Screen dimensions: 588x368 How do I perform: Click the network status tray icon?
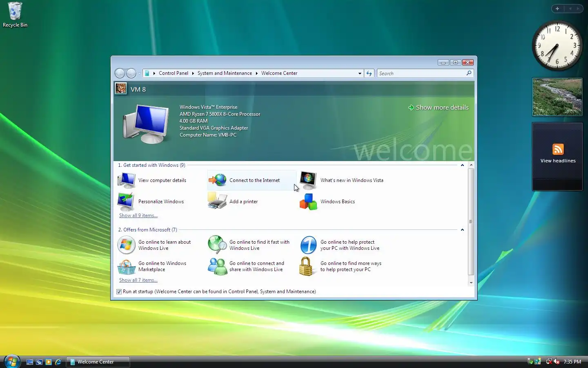549,361
